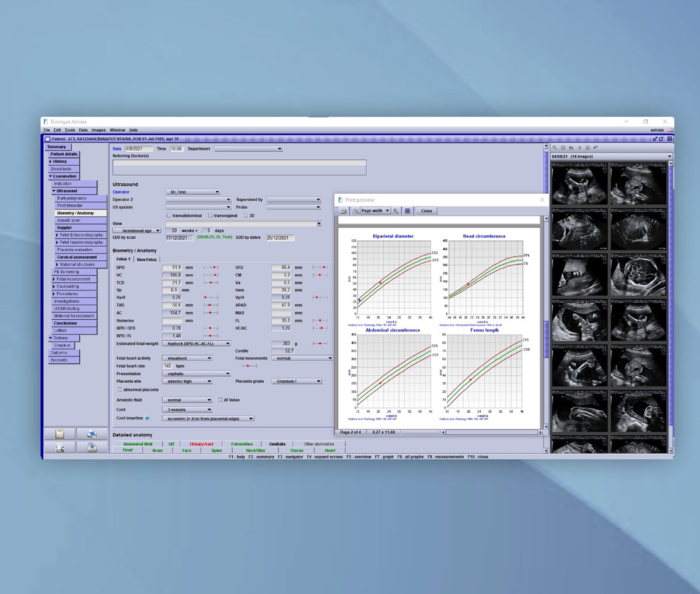This screenshot has height=594, width=700.
Task: Open the Gestational age dropdown
Action: [x=137, y=230]
